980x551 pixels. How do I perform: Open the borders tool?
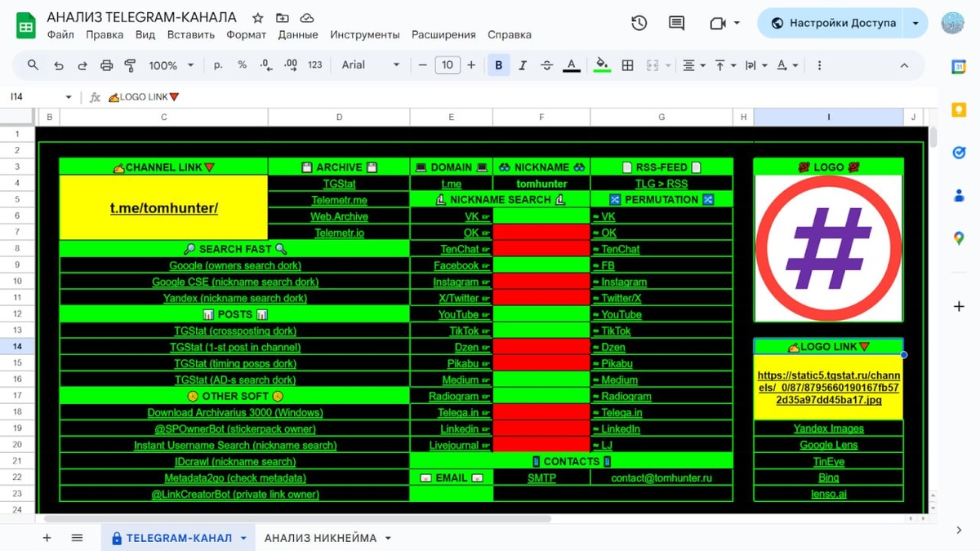627,65
